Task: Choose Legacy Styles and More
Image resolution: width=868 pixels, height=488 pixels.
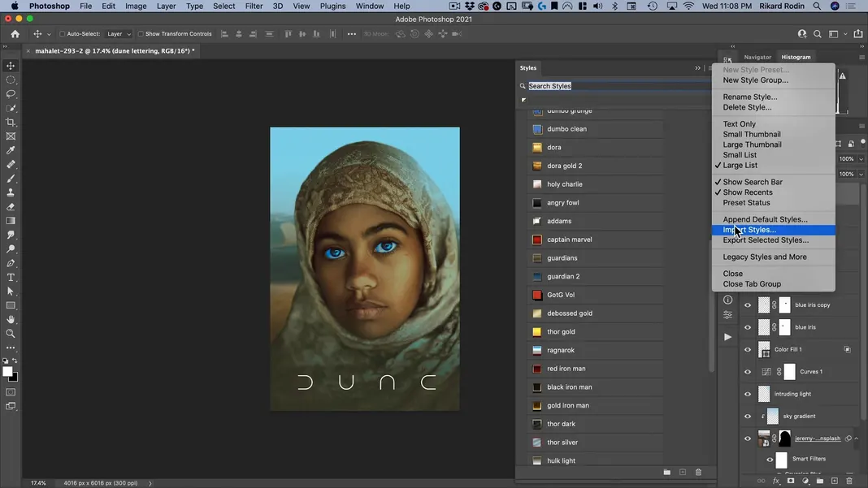Action: click(x=774, y=257)
